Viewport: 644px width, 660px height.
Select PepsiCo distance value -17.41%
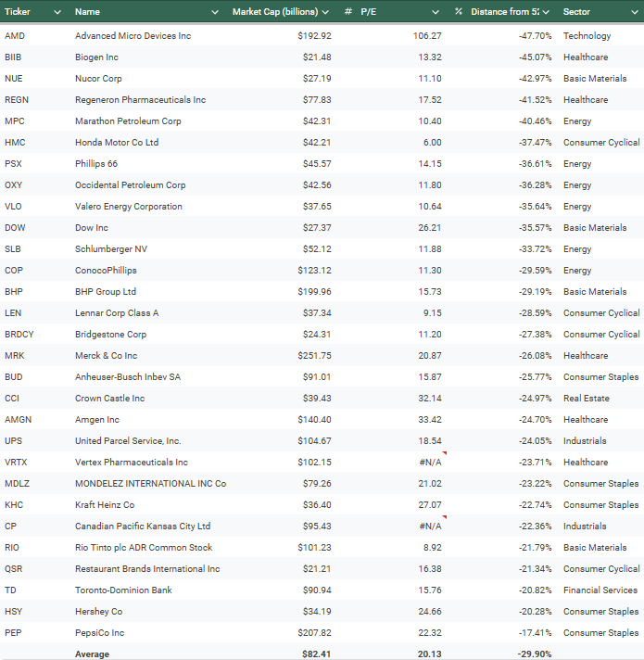[535, 633]
